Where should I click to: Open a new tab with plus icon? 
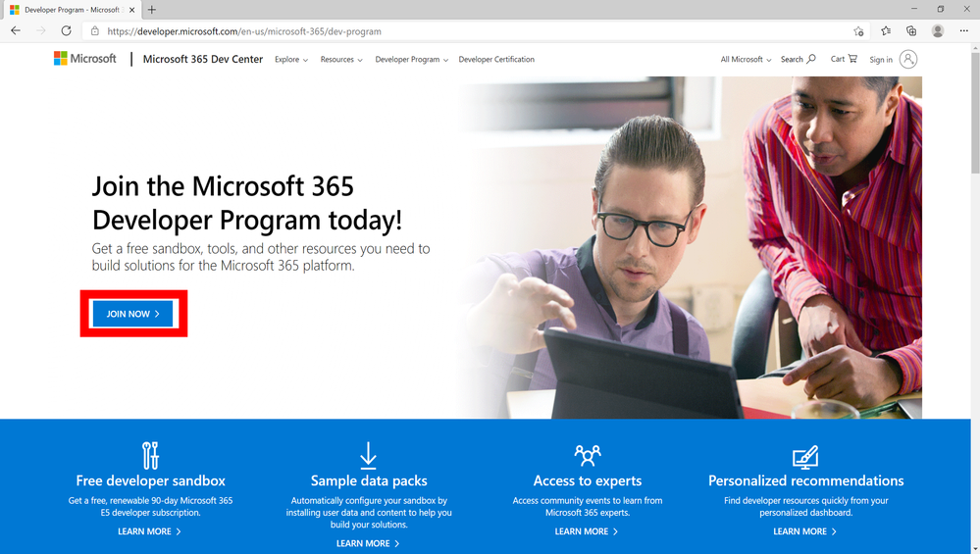coord(151,10)
